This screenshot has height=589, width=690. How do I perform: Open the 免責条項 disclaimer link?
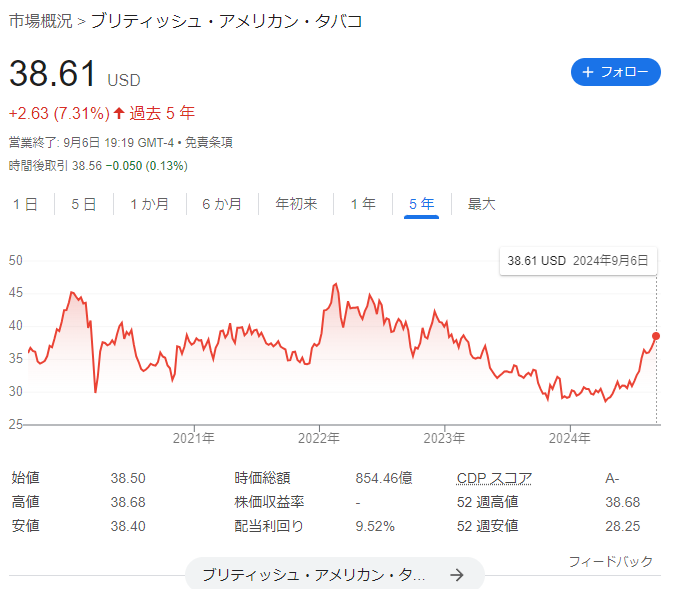(x=209, y=143)
